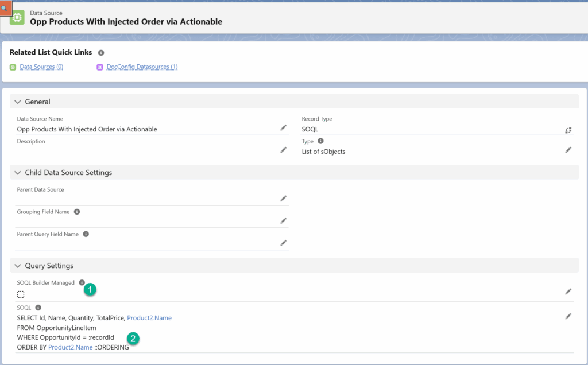This screenshot has width=588, height=365.
Task: Change record type icon next to SOQL
Action: [x=568, y=130]
